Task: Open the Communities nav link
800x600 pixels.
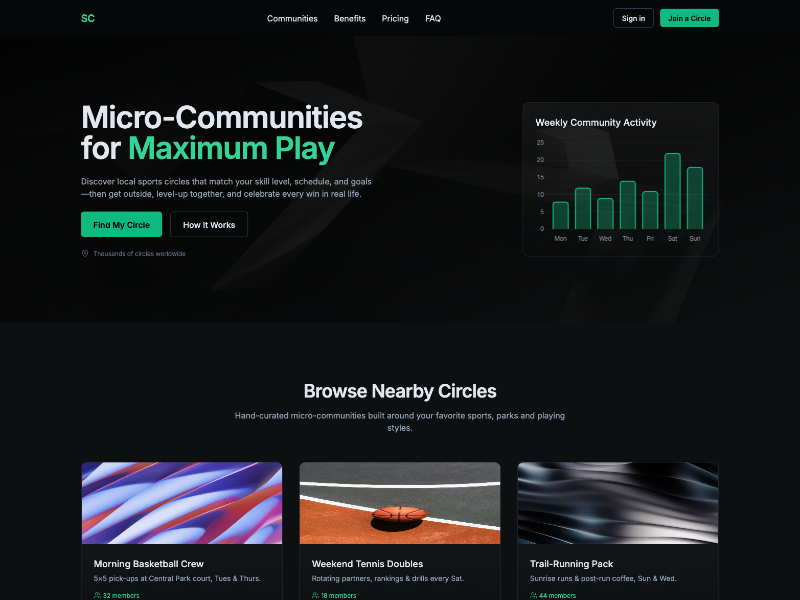Action: point(292,18)
